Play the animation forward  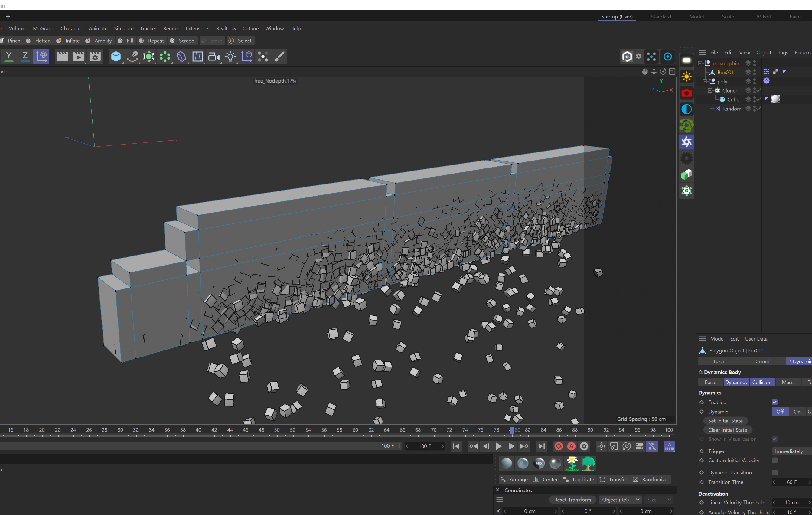click(x=498, y=446)
